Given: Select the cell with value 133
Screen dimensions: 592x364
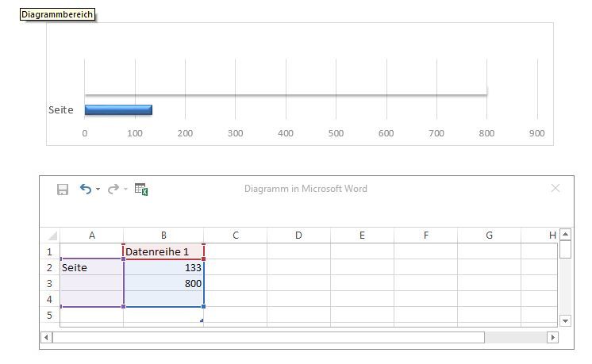Looking at the screenshot, I should click(x=163, y=267).
